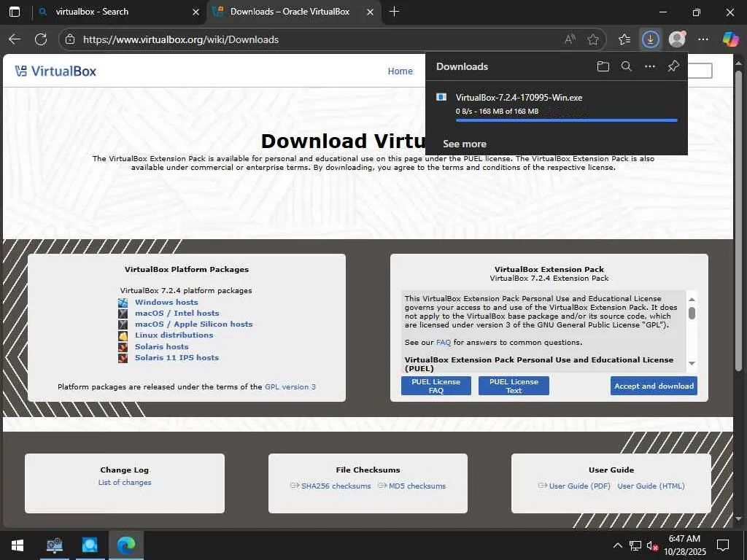Image resolution: width=747 pixels, height=560 pixels.
Task: Click the PUEL License FAQ button
Action: pyautogui.click(x=436, y=386)
